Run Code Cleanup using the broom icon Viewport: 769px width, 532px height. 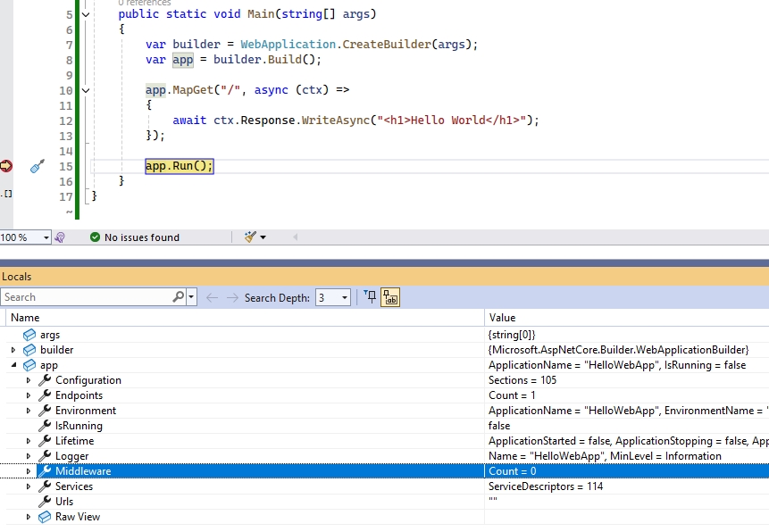pos(248,237)
